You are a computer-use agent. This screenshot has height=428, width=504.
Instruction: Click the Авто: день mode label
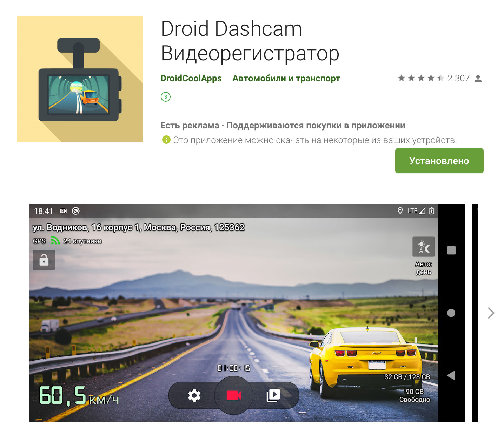424,268
